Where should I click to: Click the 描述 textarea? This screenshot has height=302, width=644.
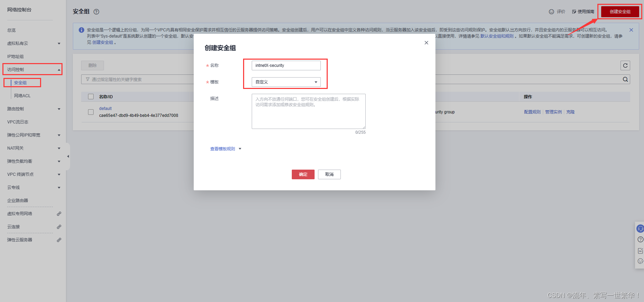(x=308, y=111)
